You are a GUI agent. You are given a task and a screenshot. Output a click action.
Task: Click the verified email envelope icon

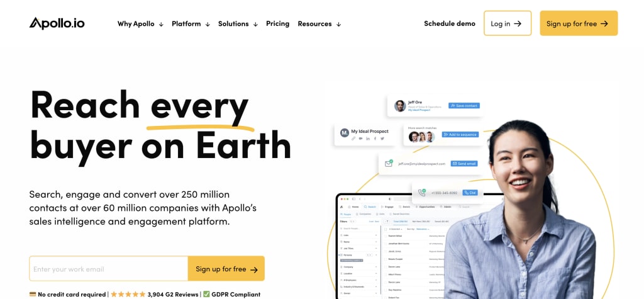389,163
